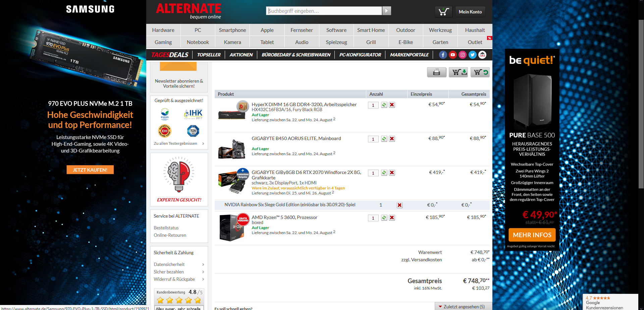644x310 pixels.
Task: Open the E-Bike category menu
Action: pyautogui.click(x=406, y=42)
